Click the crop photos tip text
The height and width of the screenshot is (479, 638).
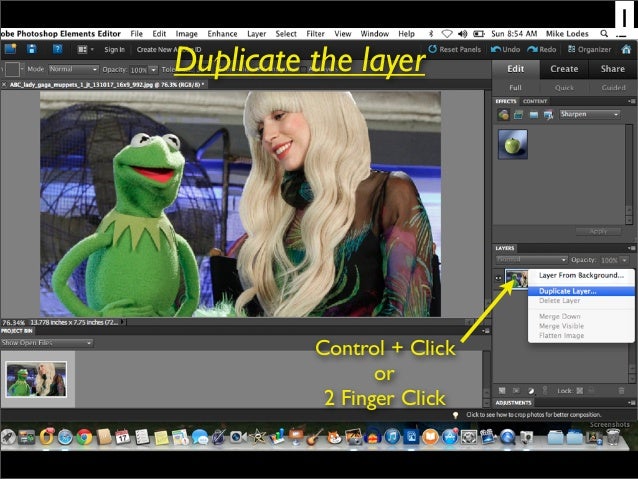(x=534, y=415)
